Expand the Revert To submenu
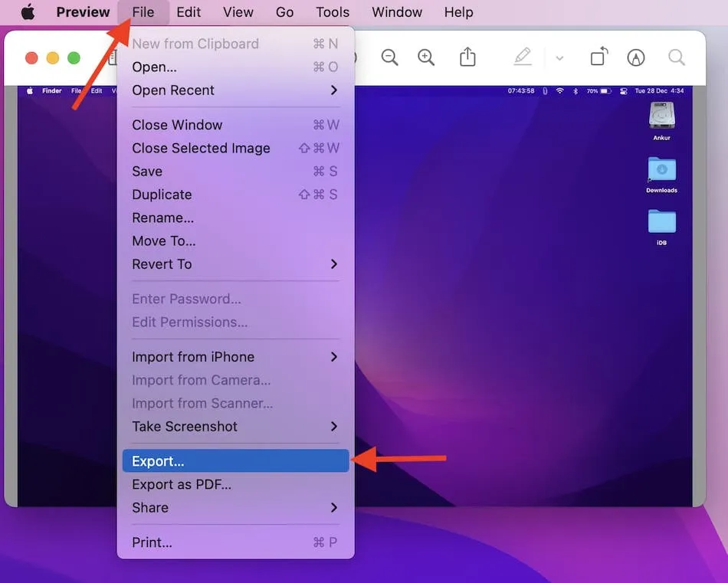This screenshot has width=728, height=583. click(234, 264)
